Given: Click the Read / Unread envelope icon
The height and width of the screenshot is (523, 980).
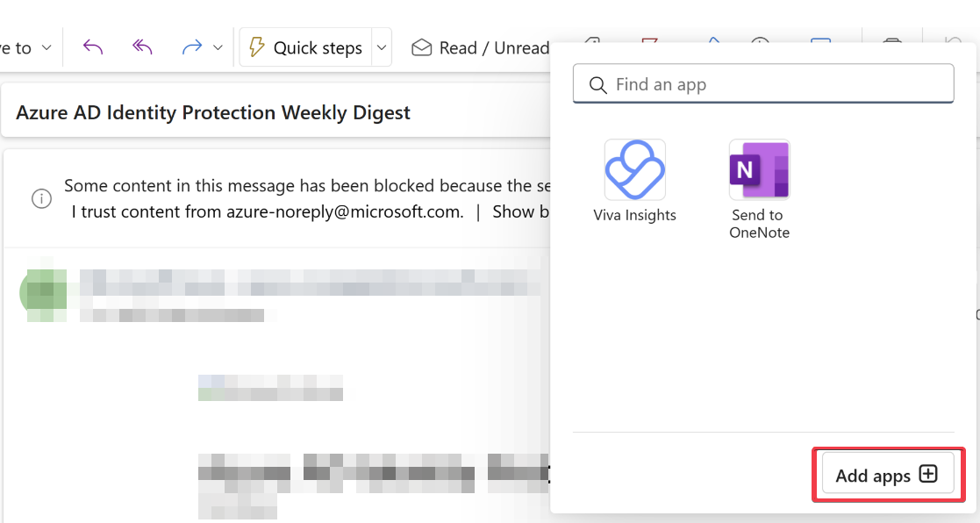Looking at the screenshot, I should coord(422,47).
